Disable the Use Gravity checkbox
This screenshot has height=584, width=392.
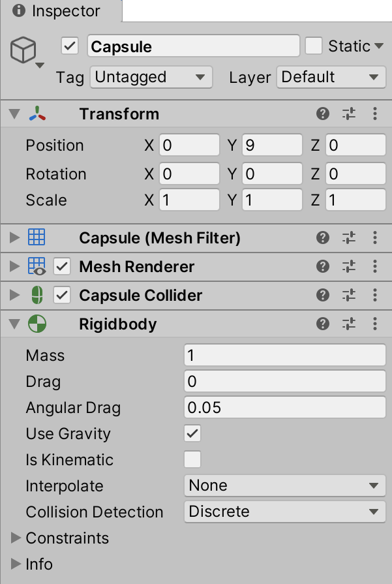pyautogui.click(x=192, y=434)
